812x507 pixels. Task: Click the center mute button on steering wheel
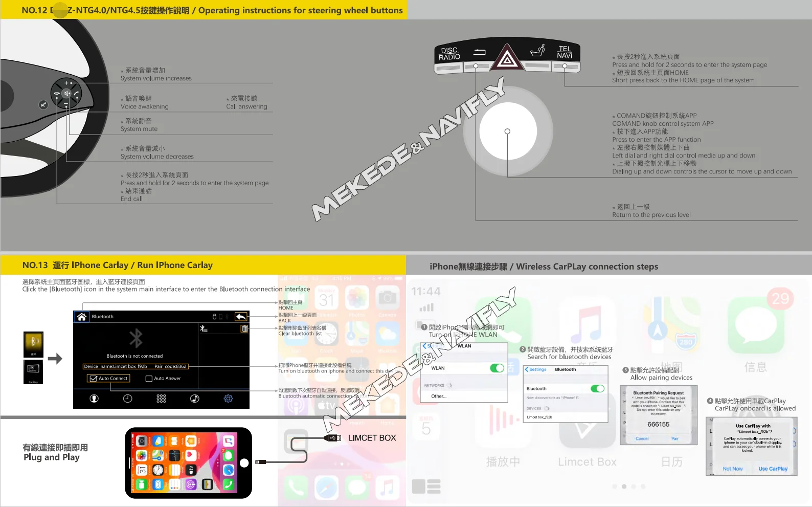[x=67, y=94]
